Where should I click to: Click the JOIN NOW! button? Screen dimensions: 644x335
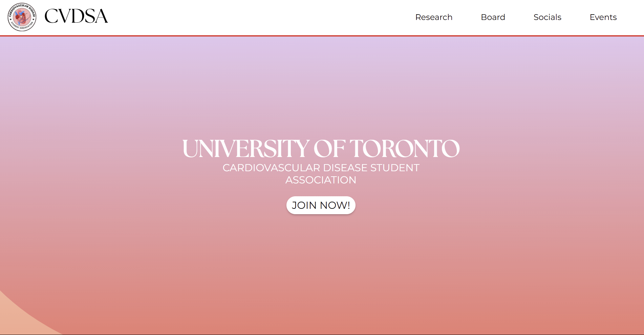pyautogui.click(x=321, y=205)
